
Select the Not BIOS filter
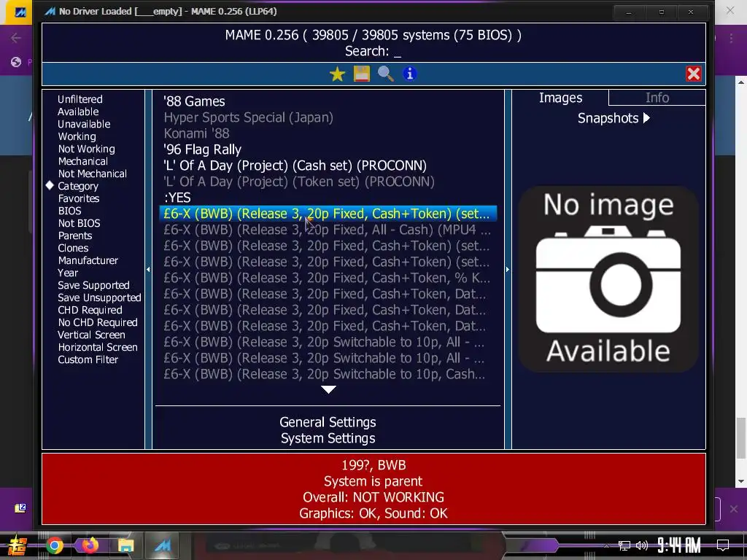tap(79, 223)
